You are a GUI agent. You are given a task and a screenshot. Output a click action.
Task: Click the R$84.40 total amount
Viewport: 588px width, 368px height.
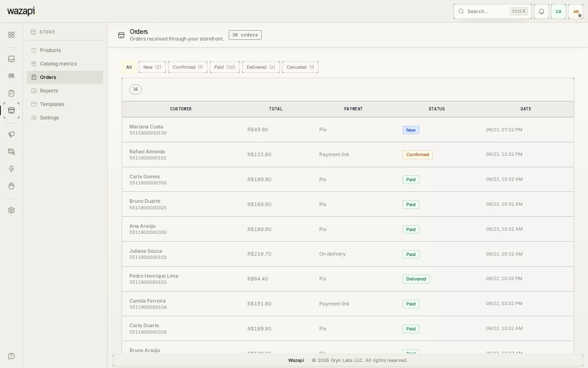(258, 279)
